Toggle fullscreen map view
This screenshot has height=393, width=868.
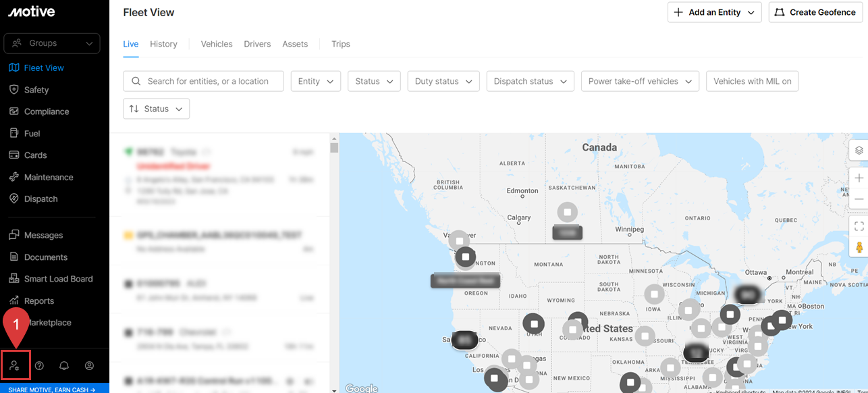[859, 226]
